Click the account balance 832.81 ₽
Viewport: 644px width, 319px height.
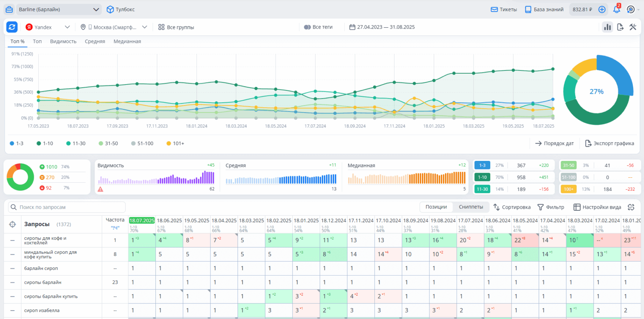(582, 9)
